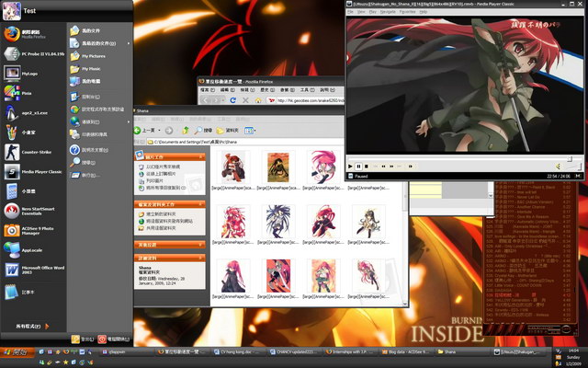Open Media Player Classic from the Start menu
The image size is (588, 368).
tap(33, 172)
